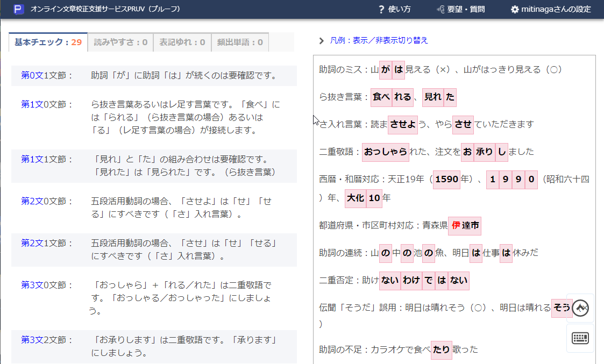Click the PRUV logo icon
Screen dimensions: 604x364
(x=19, y=9)
